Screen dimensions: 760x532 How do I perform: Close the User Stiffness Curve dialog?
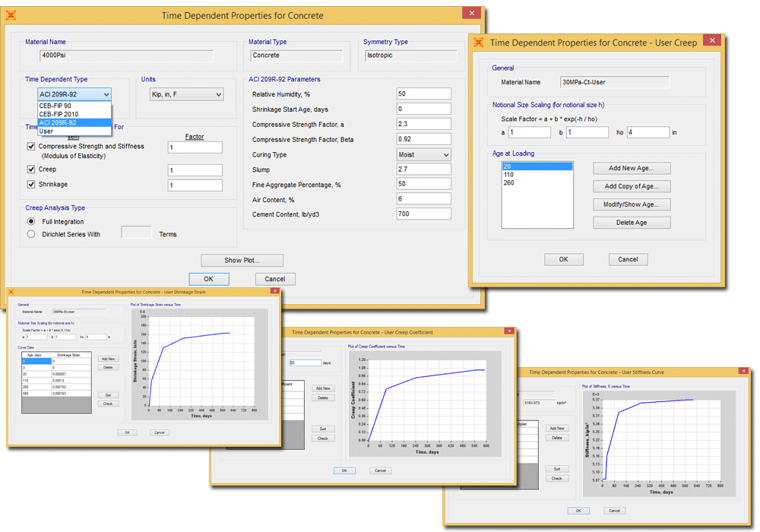pyautogui.click(x=745, y=372)
